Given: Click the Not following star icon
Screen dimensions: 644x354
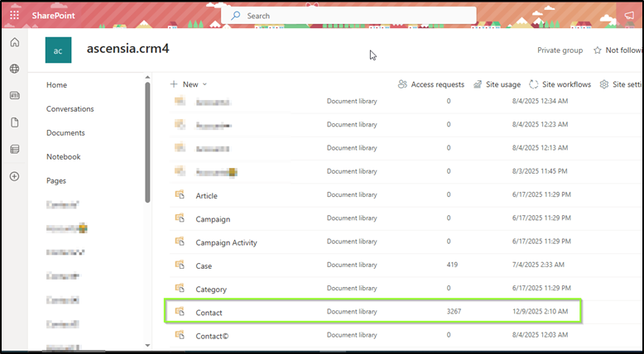Looking at the screenshot, I should coord(598,50).
